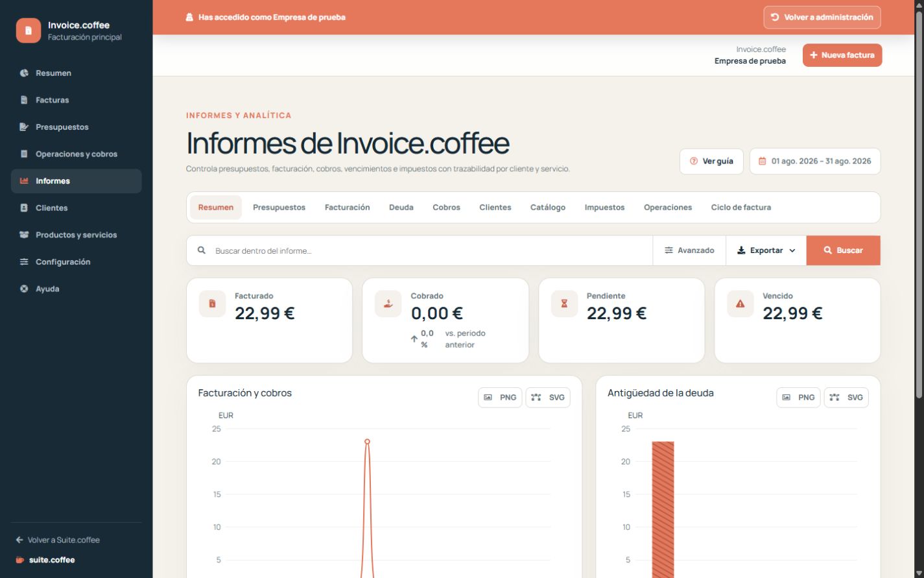
Task: Click the calendar icon in date range
Action: click(x=763, y=161)
